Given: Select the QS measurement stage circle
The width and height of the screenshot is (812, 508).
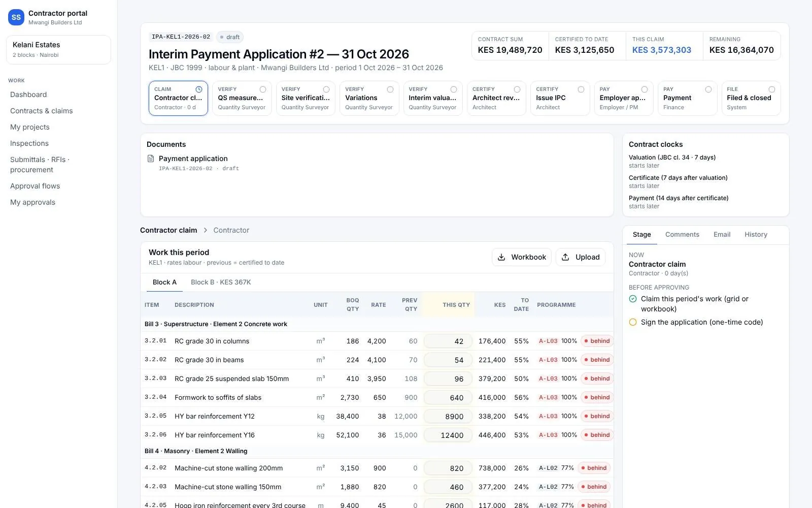Looking at the screenshot, I should (263, 89).
